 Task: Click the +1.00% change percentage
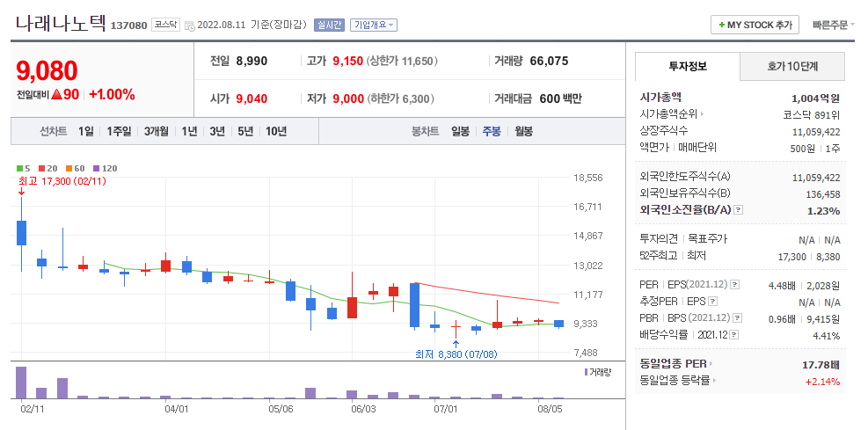[112, 95]
